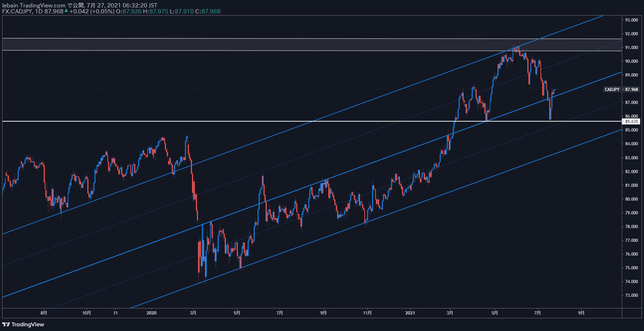Click the 80.000 price axis label
Image resolution: width=644 pixels, height=331 pixels.
631,199
